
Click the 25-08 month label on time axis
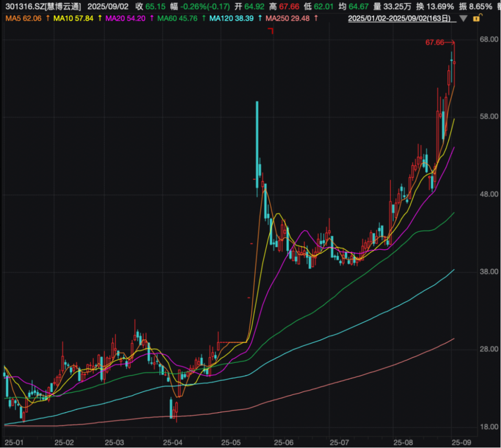click(x=403, y=442)
